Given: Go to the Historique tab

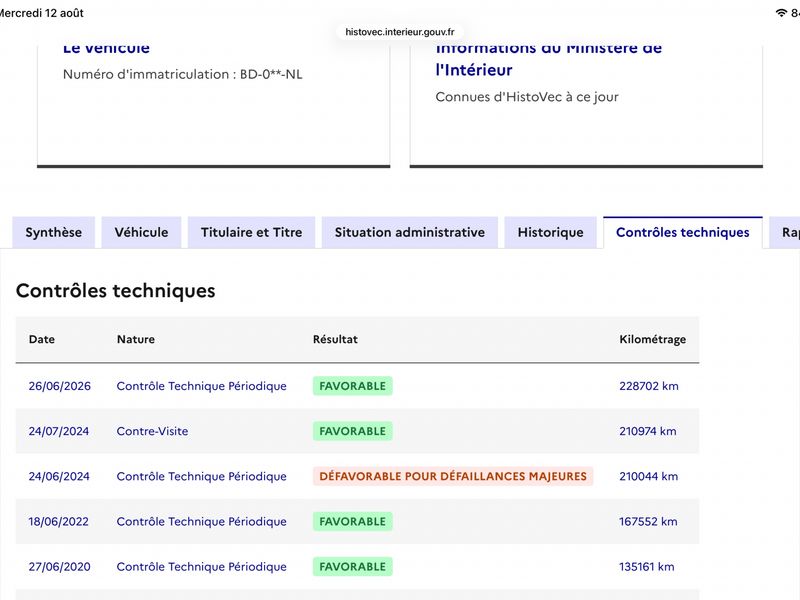Looking at the screenshot, I should click(x=551, y=233).
